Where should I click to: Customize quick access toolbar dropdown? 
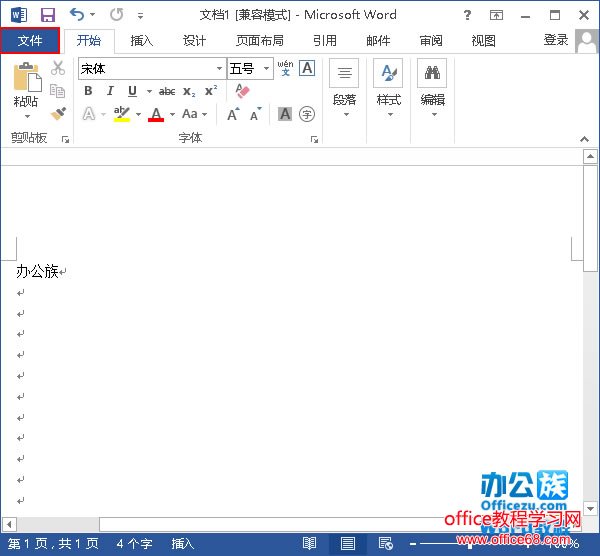140,16
